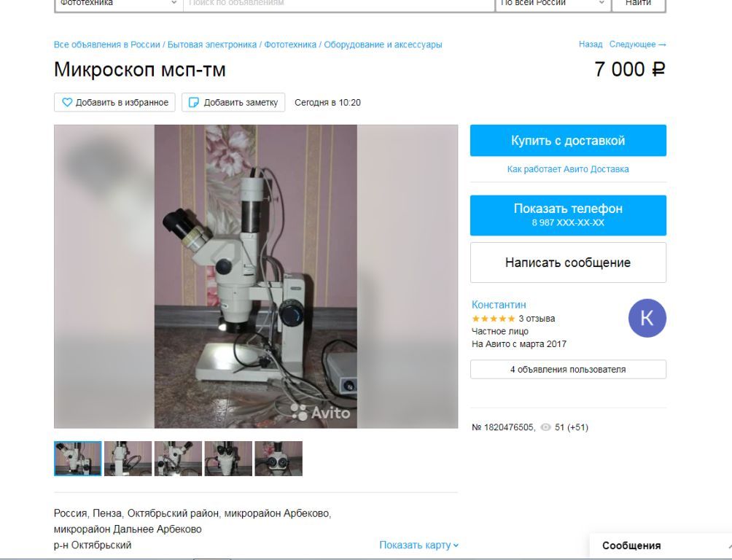The height and width of the screenshot is (560, 732).
Task: Open Бытовая электроника breadcrumb link
Action: coord(212,44)
